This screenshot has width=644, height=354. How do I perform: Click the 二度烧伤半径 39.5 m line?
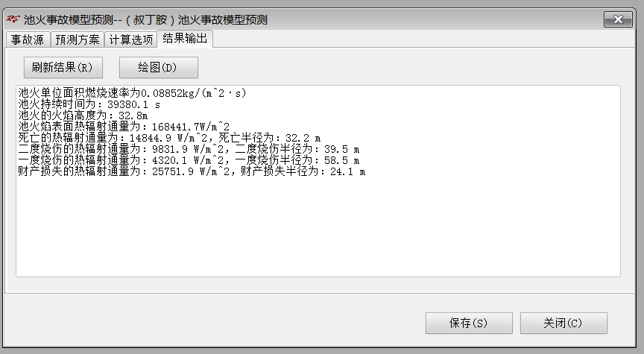click(x=189, y=149)
